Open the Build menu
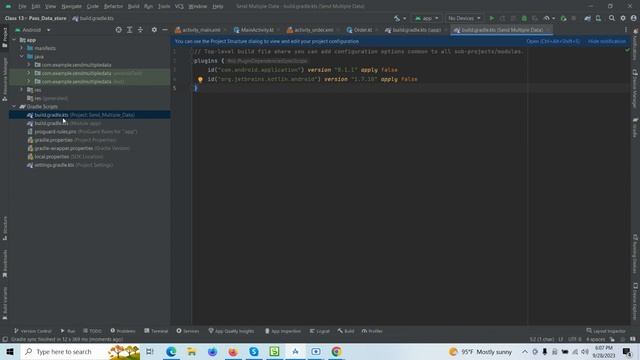Viewport: 640px width, 360px height. (x=133, y=6)
